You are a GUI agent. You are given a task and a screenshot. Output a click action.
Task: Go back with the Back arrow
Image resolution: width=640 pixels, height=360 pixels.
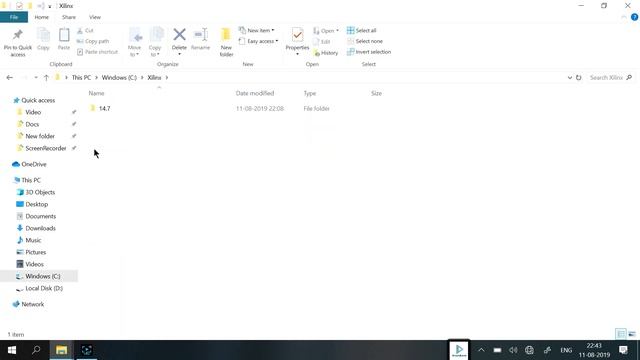(x=10, y=78)
